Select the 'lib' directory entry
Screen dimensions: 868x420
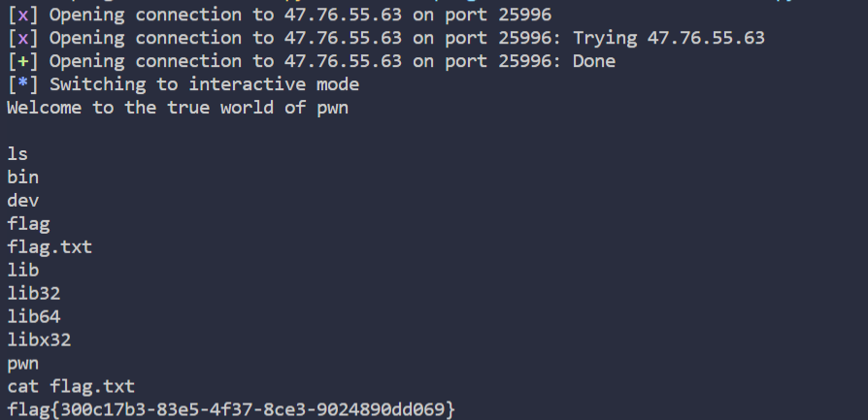point(22,270)
